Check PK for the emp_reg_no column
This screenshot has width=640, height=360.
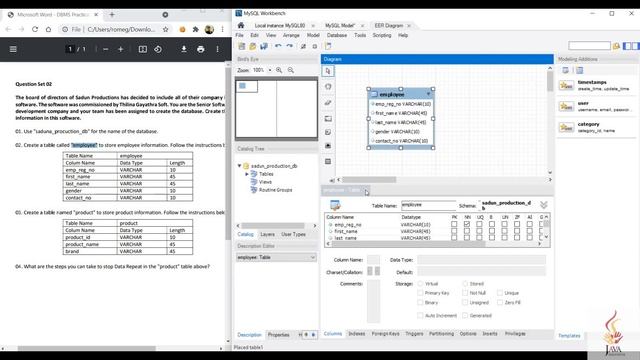pos(454,224)
